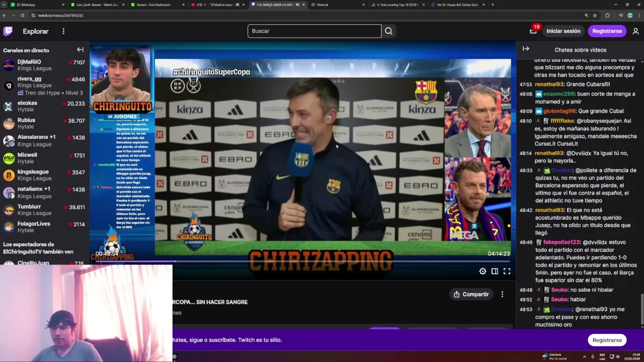Viewport: 644px width, 362px height.
Task: Click username Seuko at chat timestamp 48:48
Action: (x=559, y=290)
